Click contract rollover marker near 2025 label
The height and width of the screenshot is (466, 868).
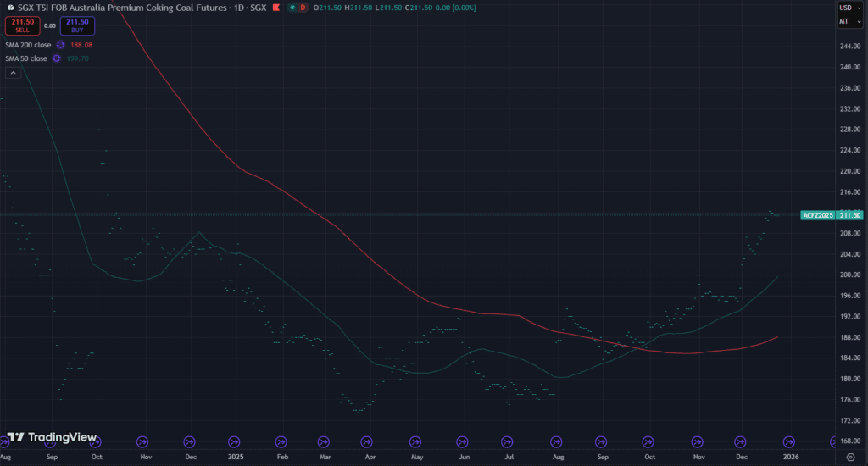coord(234,441)
